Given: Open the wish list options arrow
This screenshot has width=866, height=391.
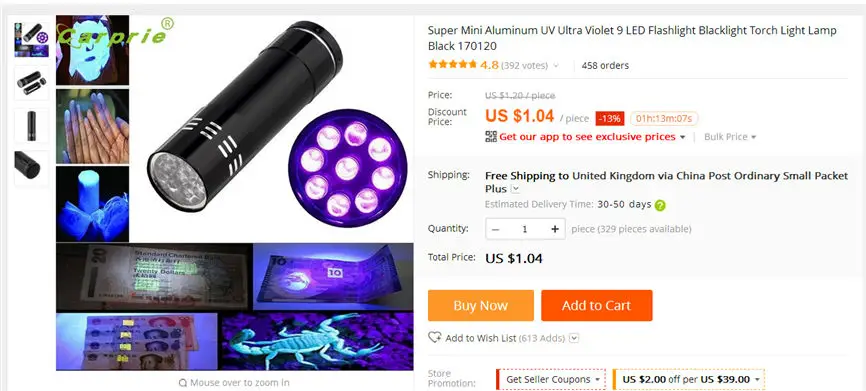Looking at the screenshot, I should (574, 338).
